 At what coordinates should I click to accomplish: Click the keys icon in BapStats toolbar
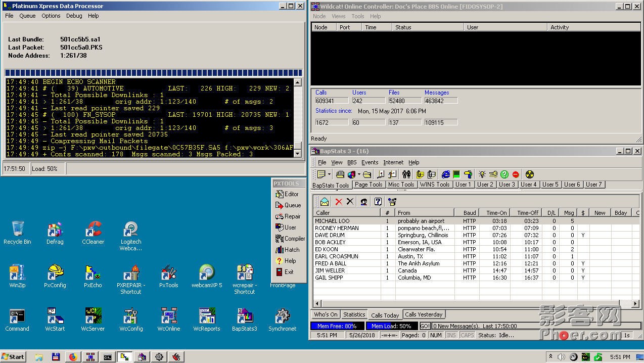point(493,174)
